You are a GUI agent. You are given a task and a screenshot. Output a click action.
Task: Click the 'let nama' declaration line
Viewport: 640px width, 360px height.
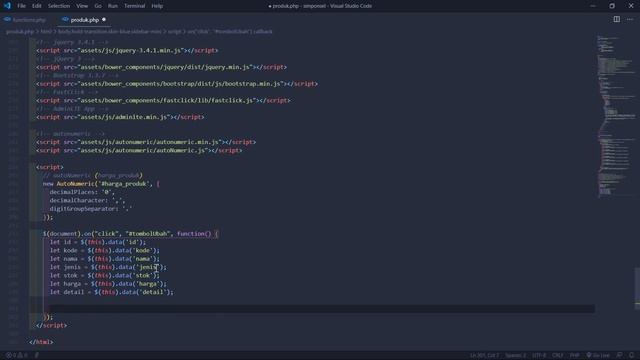point(104,259)
